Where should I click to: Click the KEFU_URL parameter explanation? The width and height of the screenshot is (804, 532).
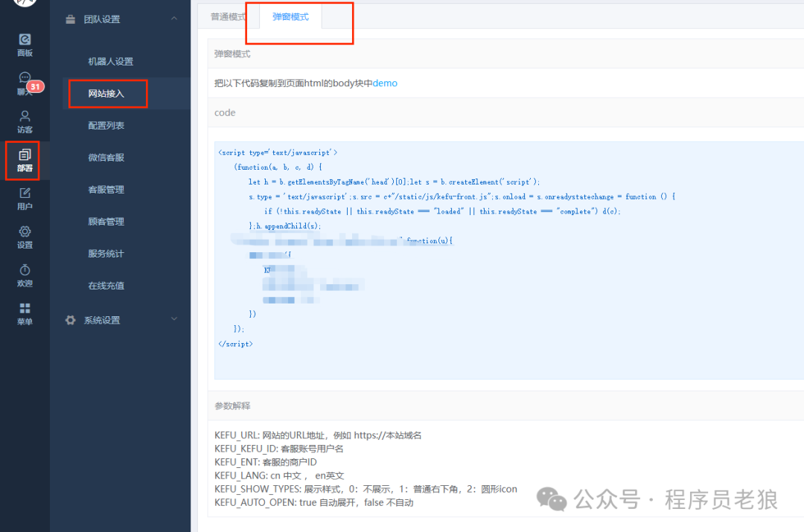(x=318, y=435)
